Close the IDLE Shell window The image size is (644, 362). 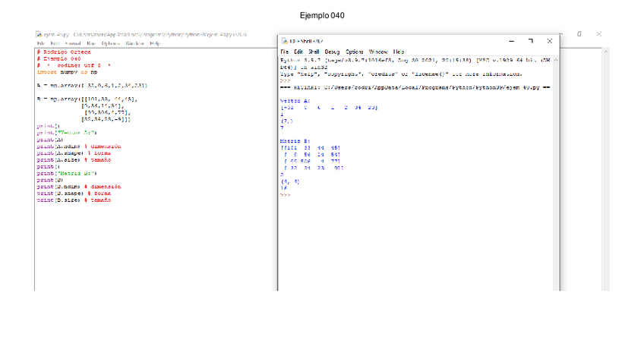coord(550,41)
